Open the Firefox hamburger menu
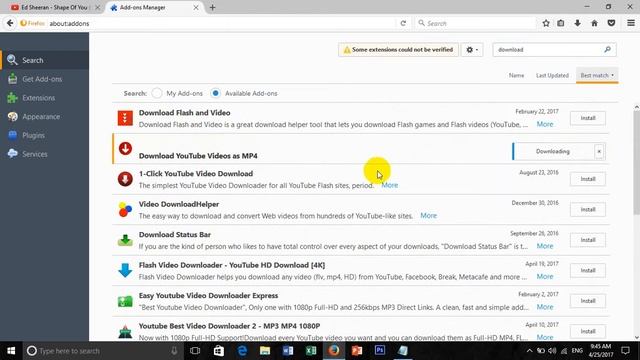This screenshot has height=360, width=640. 631,23
